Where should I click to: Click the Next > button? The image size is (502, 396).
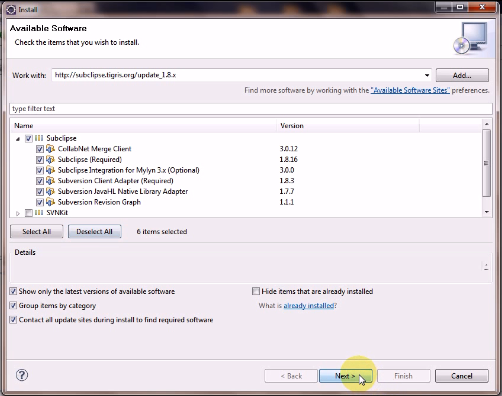tap(345, 376)
